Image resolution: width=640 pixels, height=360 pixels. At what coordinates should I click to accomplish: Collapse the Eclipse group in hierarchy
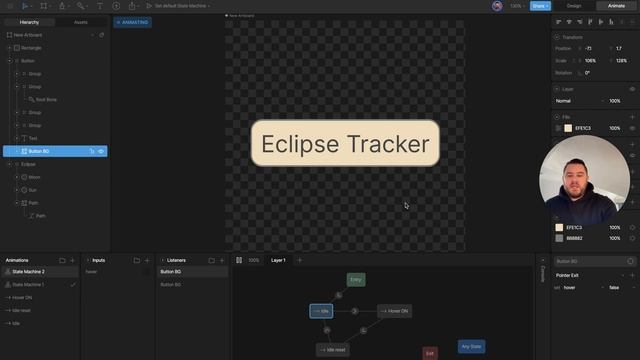10,164
